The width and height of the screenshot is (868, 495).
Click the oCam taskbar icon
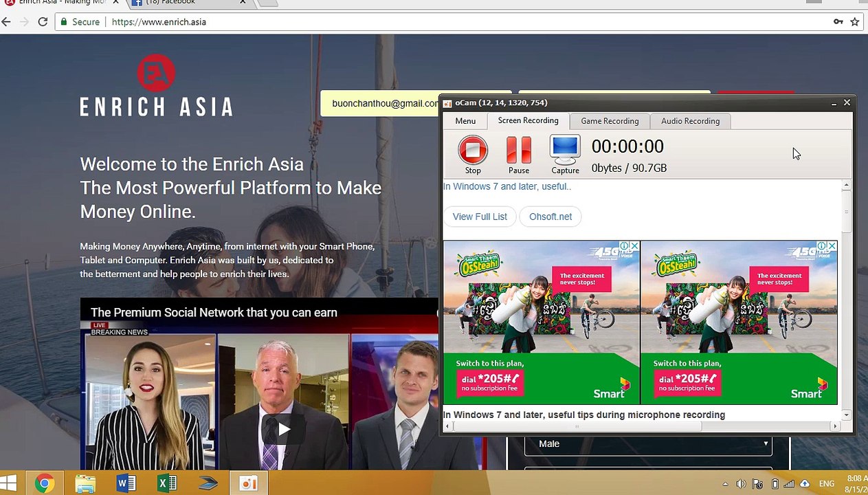click(248, 484)
